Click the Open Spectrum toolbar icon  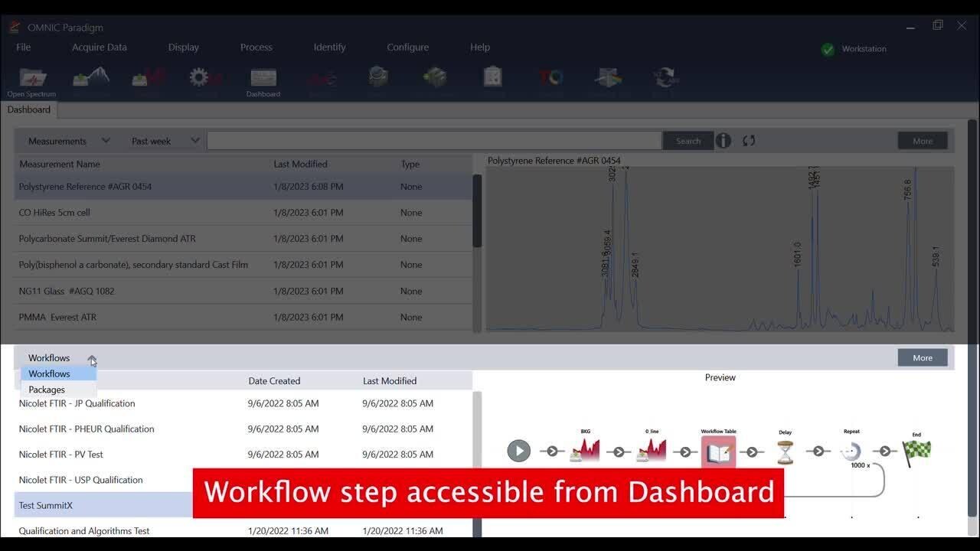[31, 80]
